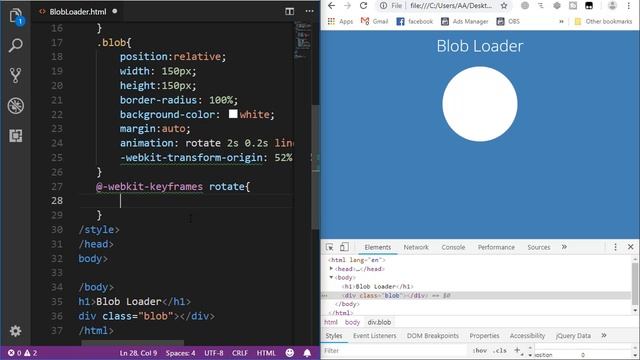
Task: Add new style rule plus icon
Action: pos(517,350)
